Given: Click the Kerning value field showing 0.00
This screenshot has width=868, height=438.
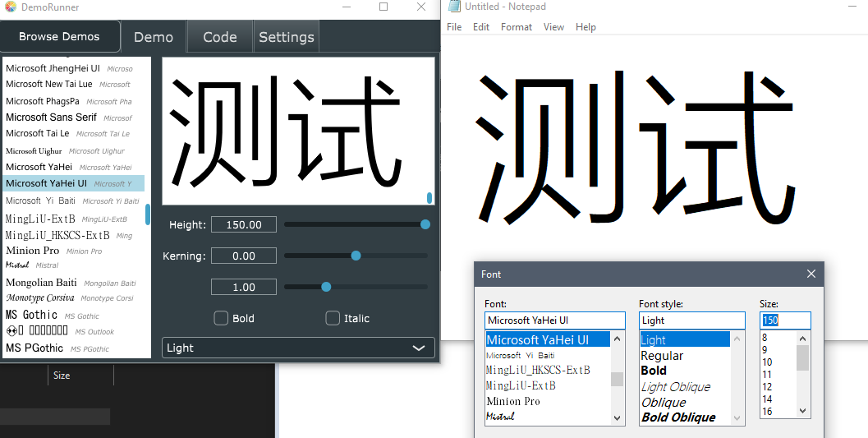Looking at the screenshot, I should (244, 256).
